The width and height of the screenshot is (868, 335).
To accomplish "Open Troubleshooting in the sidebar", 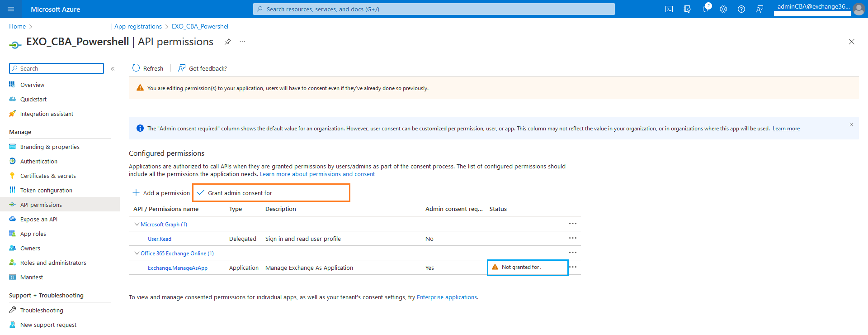I will (x=42, y=310).
